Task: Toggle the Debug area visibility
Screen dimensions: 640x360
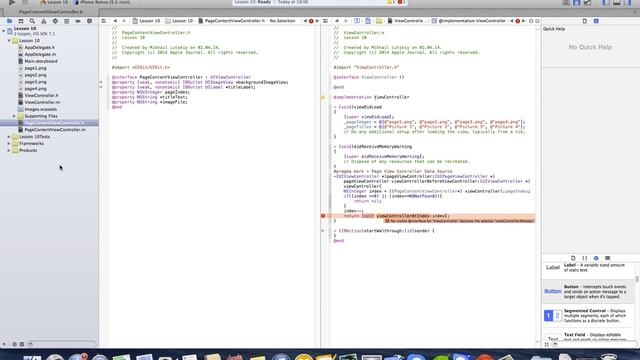Action: pyautogui.click(x=617, y=2)
